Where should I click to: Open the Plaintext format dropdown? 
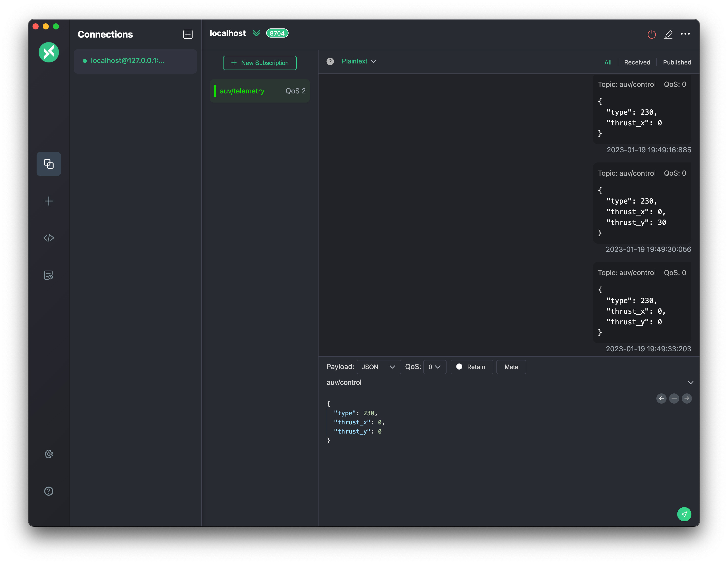[x=359, y=61]
